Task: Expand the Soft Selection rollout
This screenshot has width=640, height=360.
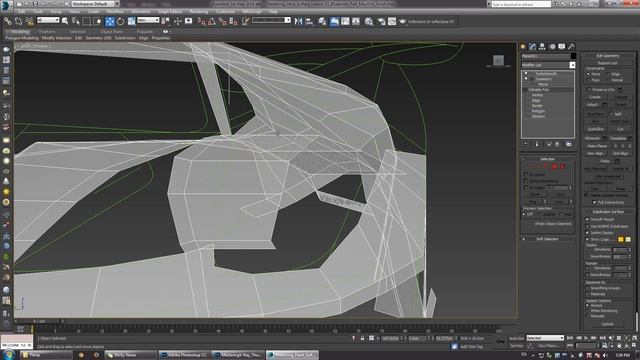Action: (547, 239)
